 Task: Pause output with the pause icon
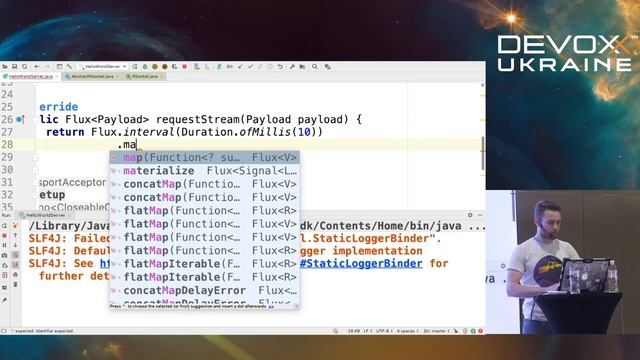point(4,245)
